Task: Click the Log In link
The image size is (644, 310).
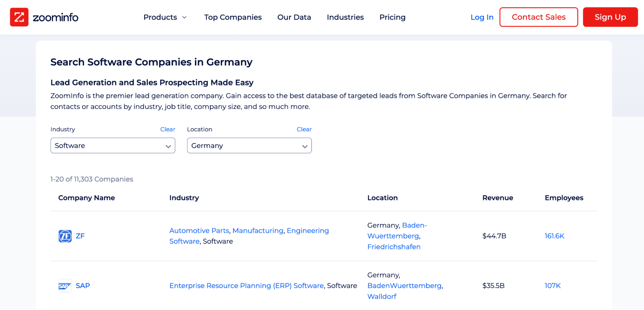Action: pos(482,17)
